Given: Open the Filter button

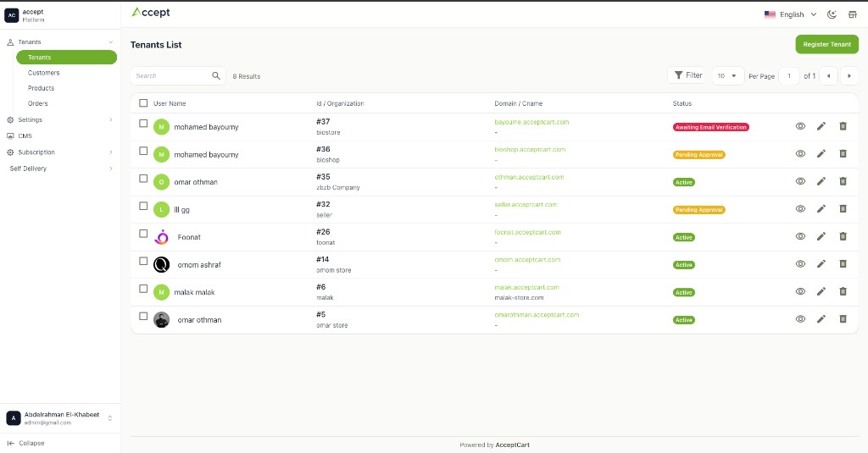Looking at the screenshot, I should tap(687, 75).
